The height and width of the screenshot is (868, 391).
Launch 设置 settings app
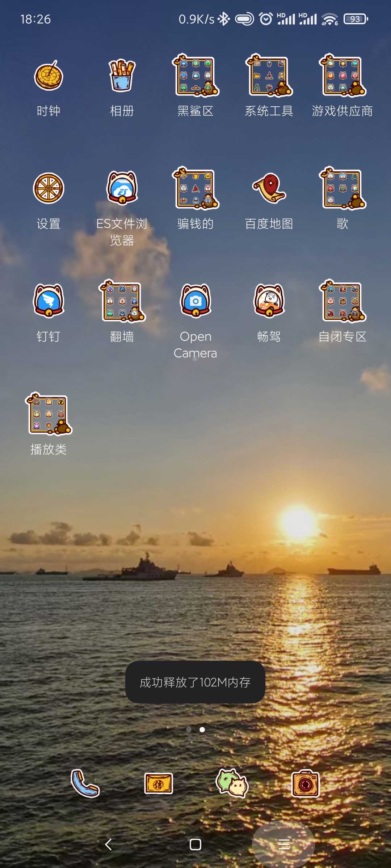[49, 188]
